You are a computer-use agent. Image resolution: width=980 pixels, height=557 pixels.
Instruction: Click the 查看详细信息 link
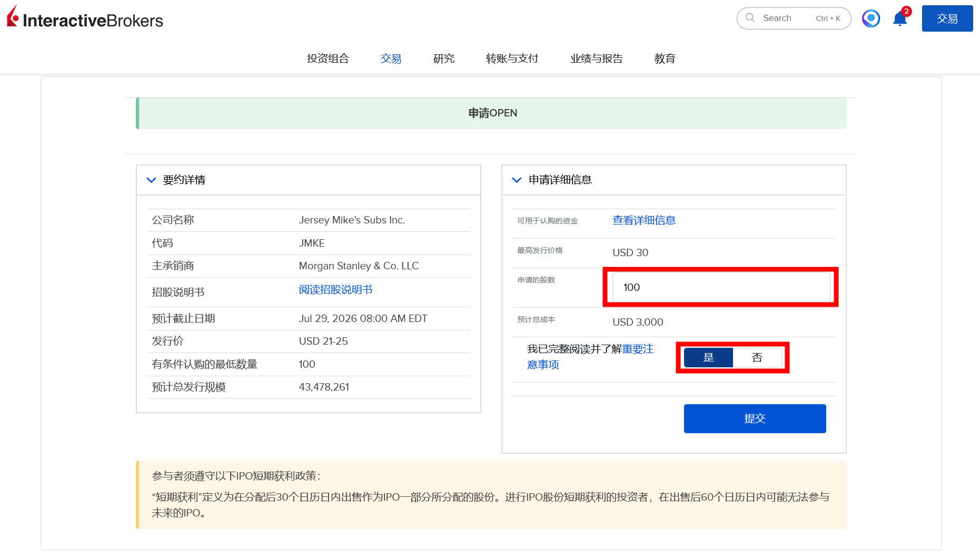[x=644, y=220]
